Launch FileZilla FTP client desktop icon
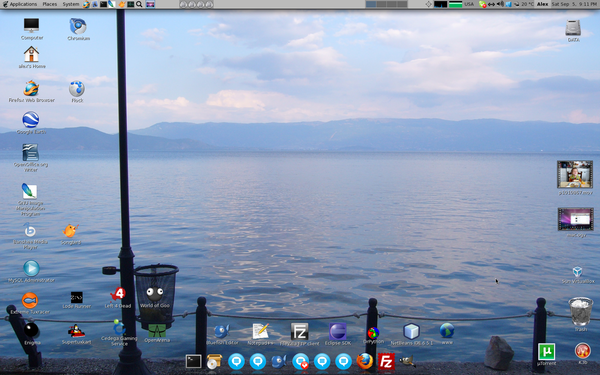Image resolution: width=600 pixels, height=375 pixels. coord(299,331)
